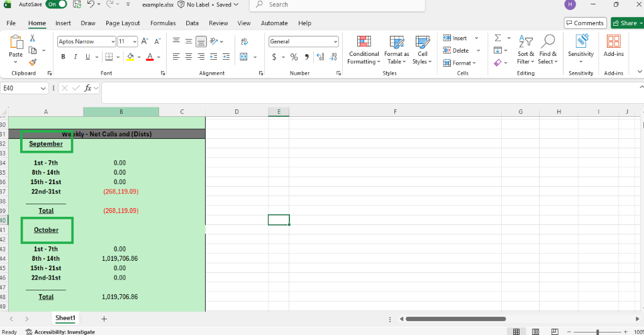Redo the last action
This screenshot has width=644, height=335.
coord(109,4)
